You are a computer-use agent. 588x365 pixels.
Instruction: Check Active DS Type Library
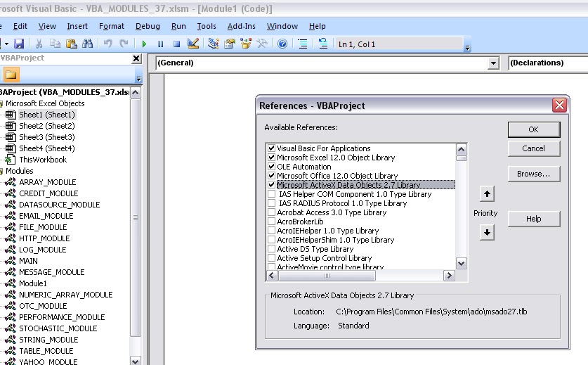point(271,248)
